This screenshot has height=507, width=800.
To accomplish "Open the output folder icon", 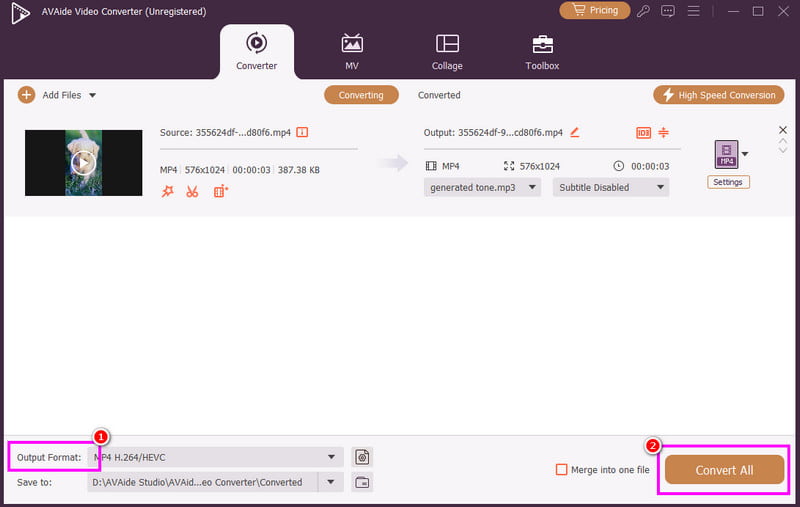I will point(362,482).
